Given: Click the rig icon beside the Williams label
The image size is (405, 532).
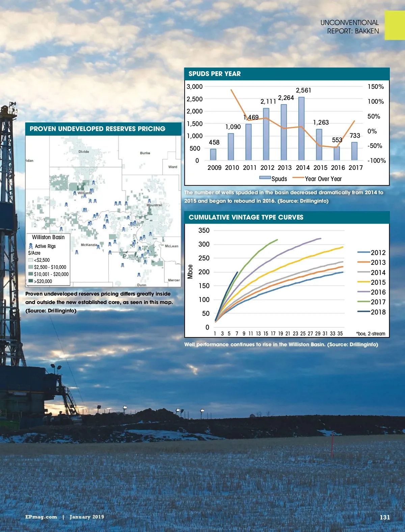Looking at the screenshot, I should tap(75, 193).
